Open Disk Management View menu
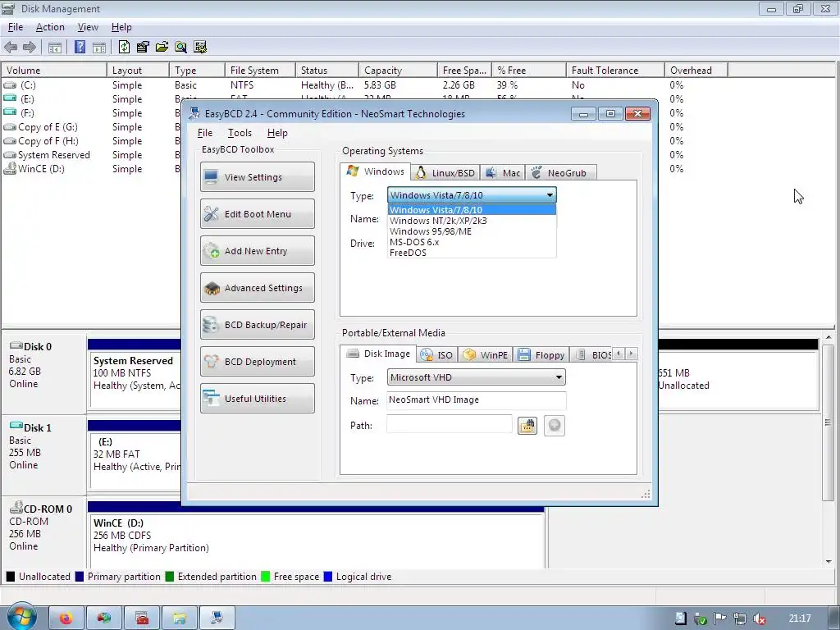The height and width of the screenshot is (630, 840). point(88,27)
